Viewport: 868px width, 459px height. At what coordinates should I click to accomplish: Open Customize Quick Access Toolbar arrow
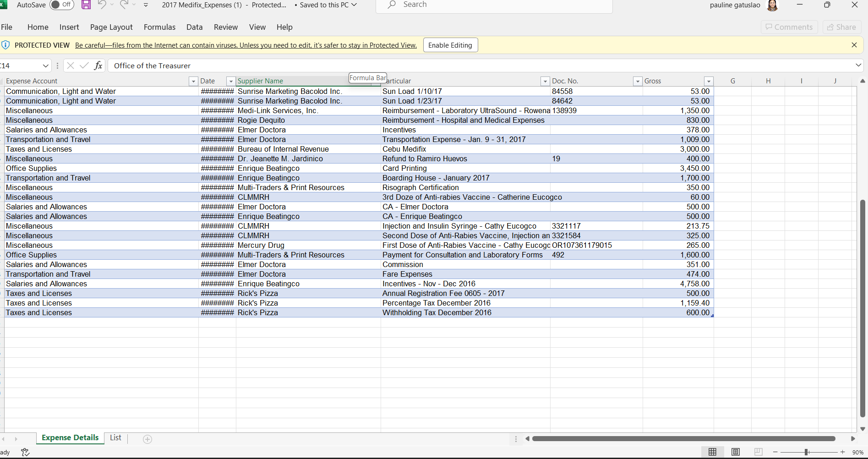146,5
